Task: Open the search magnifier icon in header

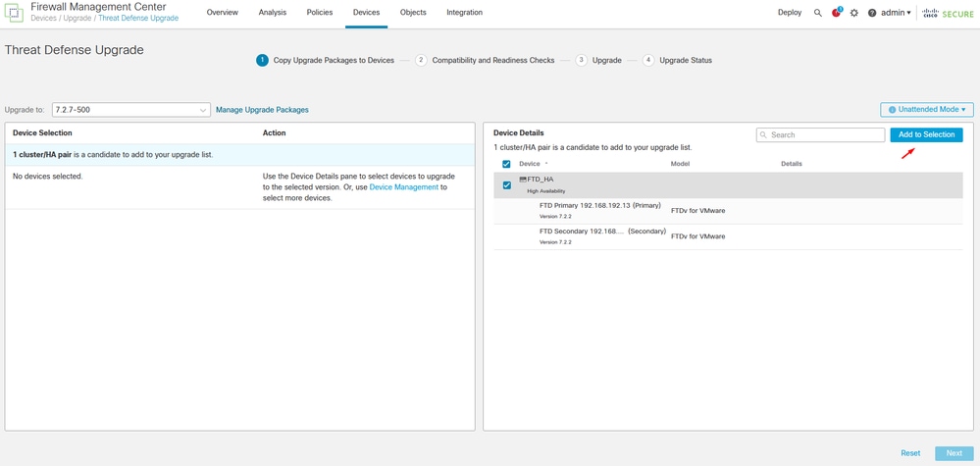Action: point(817,13)
